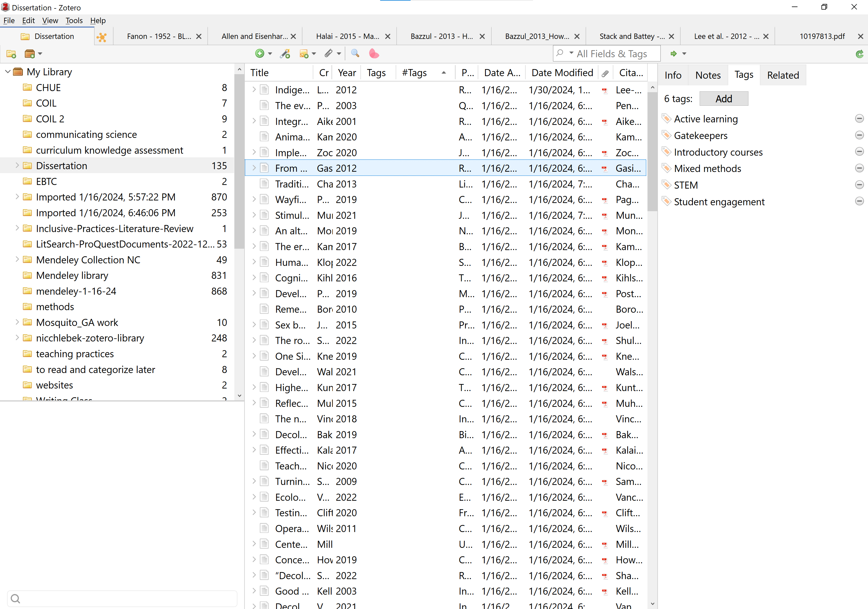Expand the Mendeley Collection NC folder

tap(17, 260)
